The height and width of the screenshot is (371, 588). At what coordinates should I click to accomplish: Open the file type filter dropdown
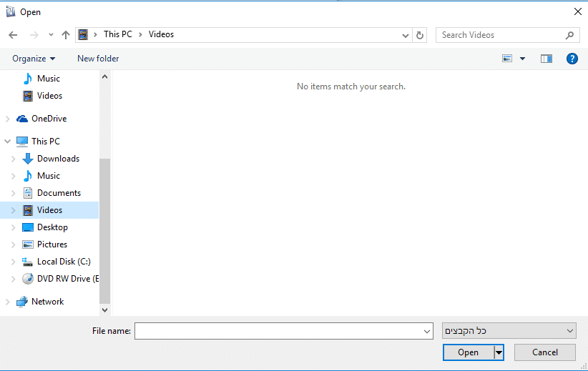[x=509, y=331]
